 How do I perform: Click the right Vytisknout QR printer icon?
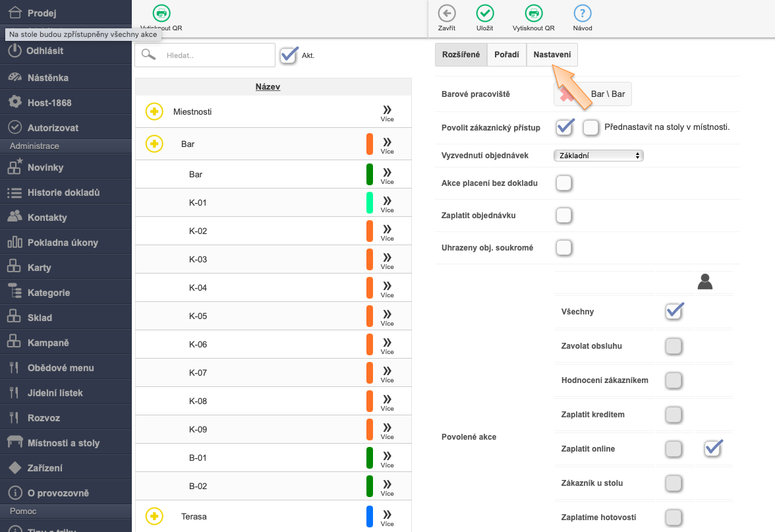point(533,13)
